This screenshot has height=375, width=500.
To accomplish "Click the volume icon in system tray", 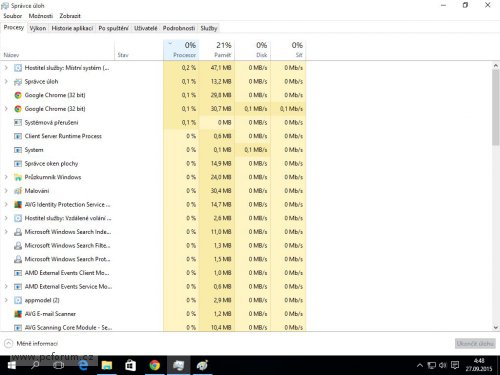I will [443, 365].
